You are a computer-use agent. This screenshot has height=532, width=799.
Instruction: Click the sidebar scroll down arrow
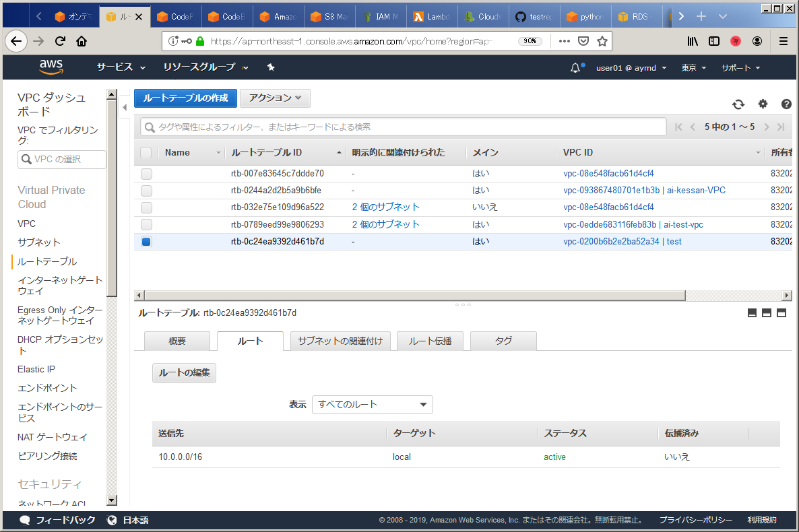[x=112, y=500]
